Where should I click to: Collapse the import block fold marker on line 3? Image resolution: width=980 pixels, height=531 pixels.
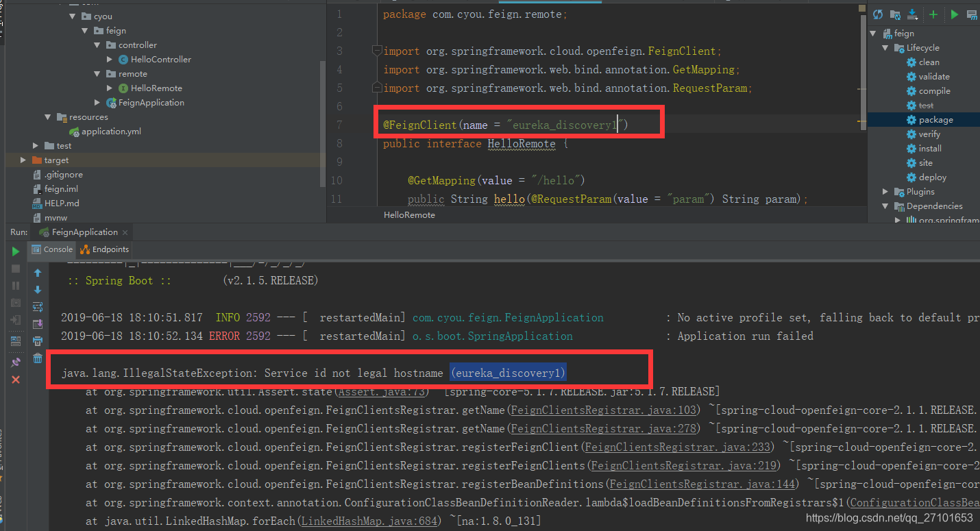(x=376, y=51)
